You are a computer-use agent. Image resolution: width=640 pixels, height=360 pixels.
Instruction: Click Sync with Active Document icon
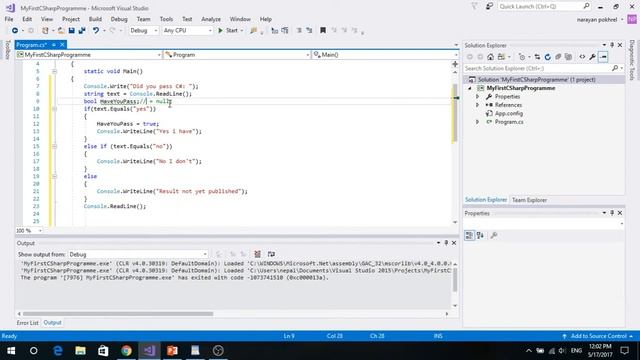[538, 57]
